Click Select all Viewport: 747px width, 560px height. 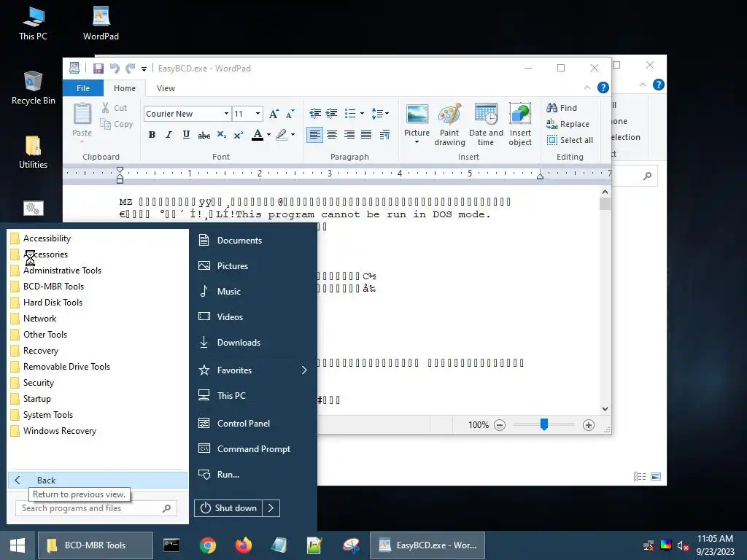pyautogui.click(x=570, y=140)
